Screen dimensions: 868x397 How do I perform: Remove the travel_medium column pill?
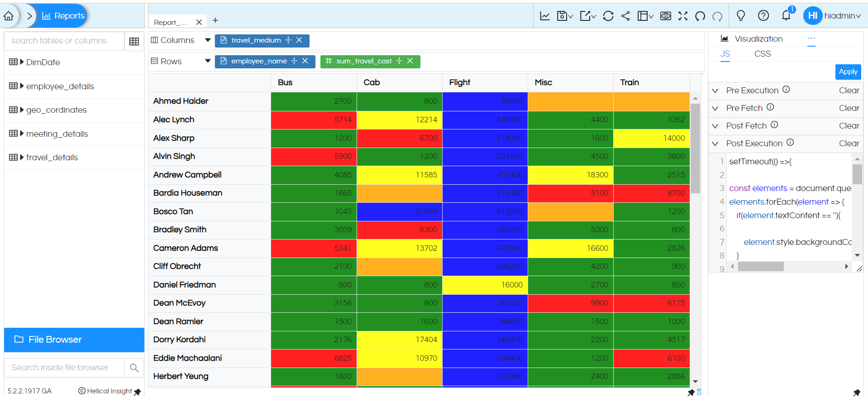(299, 40)
